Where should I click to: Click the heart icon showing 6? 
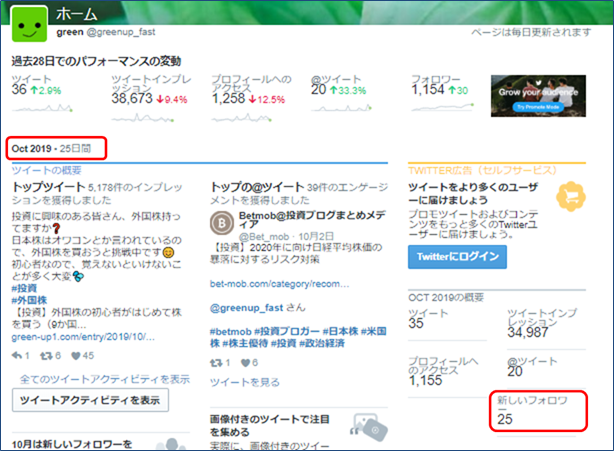[246, 363]
